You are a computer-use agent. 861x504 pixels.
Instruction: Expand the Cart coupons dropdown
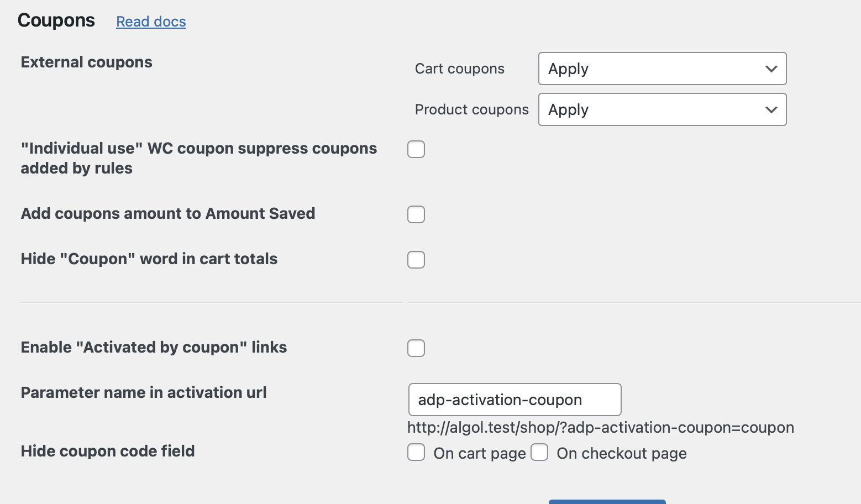(662, 69)
